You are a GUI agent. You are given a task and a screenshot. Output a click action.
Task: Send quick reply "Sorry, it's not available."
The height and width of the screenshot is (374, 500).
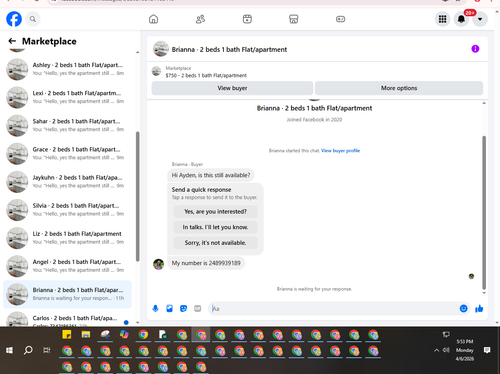pos(215,243)
